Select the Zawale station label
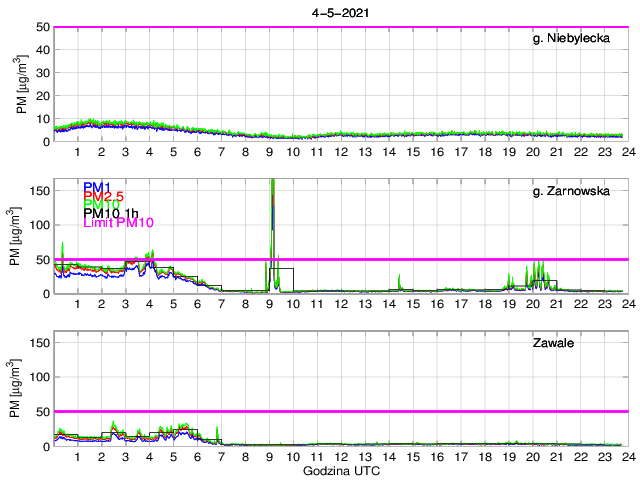This screenshot has width=640, height=480. tap(553, 343)
